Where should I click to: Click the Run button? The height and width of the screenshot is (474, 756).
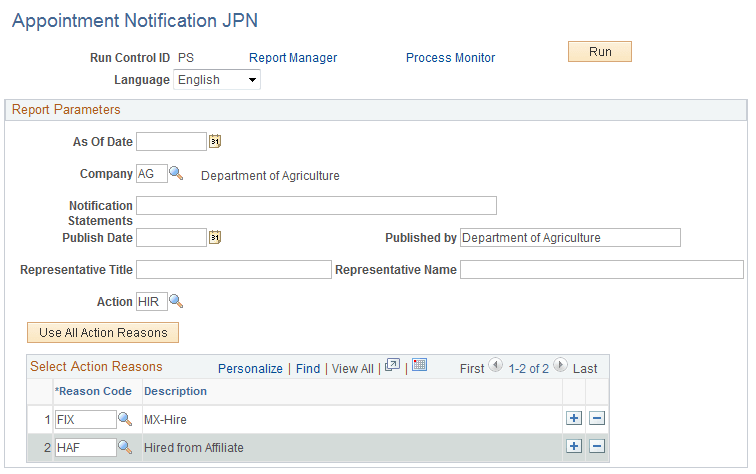point(600,52)
